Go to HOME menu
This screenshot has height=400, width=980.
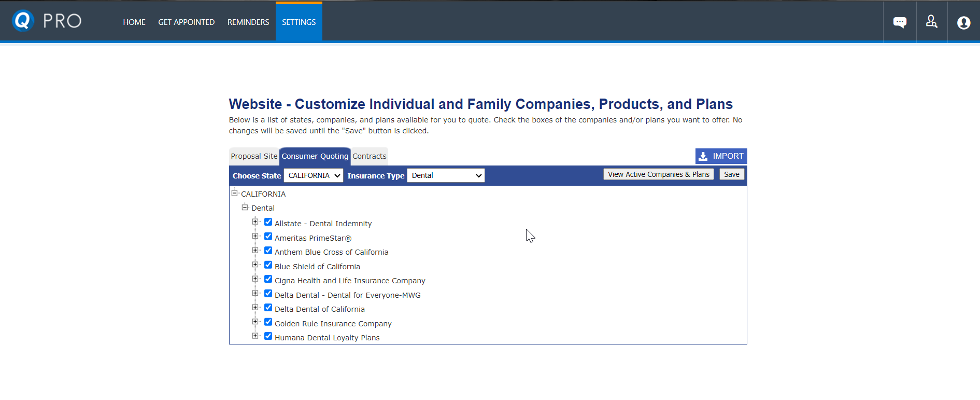(x=134, y=22)
